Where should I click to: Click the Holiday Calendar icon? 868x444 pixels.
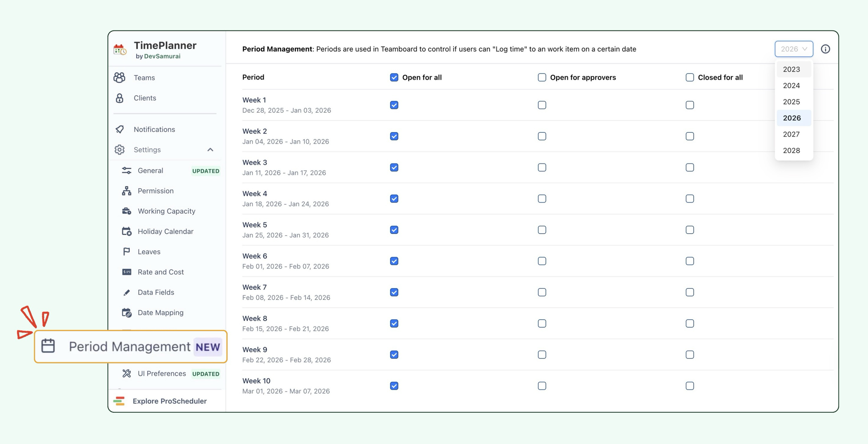tap(126, 231)
